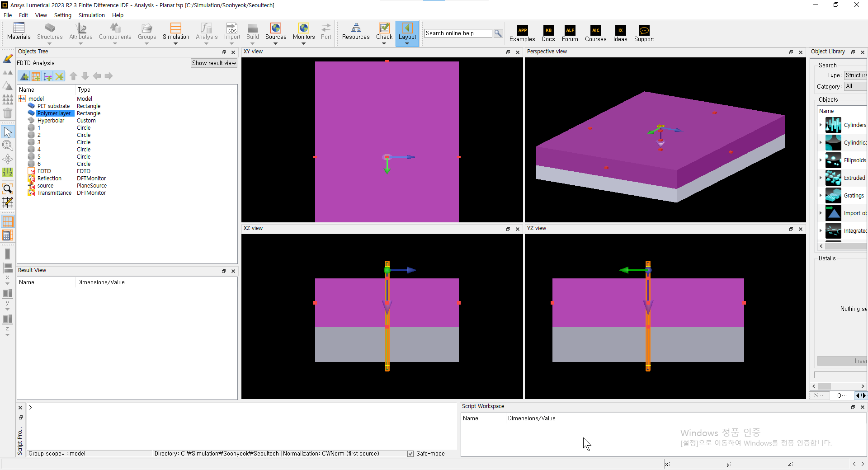This screenshot has height=470, width=868.
Task: Open the Category dropdown in Object Library
Action: [x=855, y=86]
